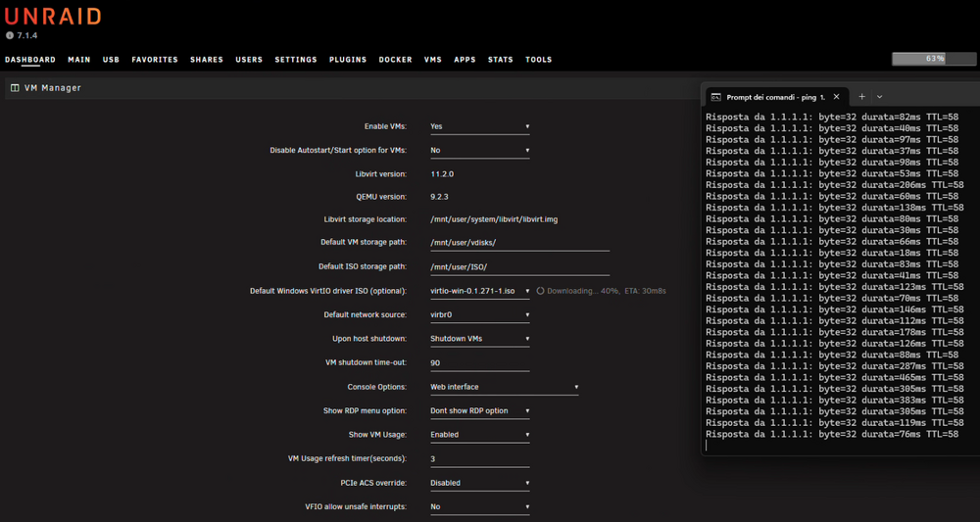The width and height of the screenshot is (980, 522).
Task: Expand the Console Options selector
Action: click(x=504, y=387)
